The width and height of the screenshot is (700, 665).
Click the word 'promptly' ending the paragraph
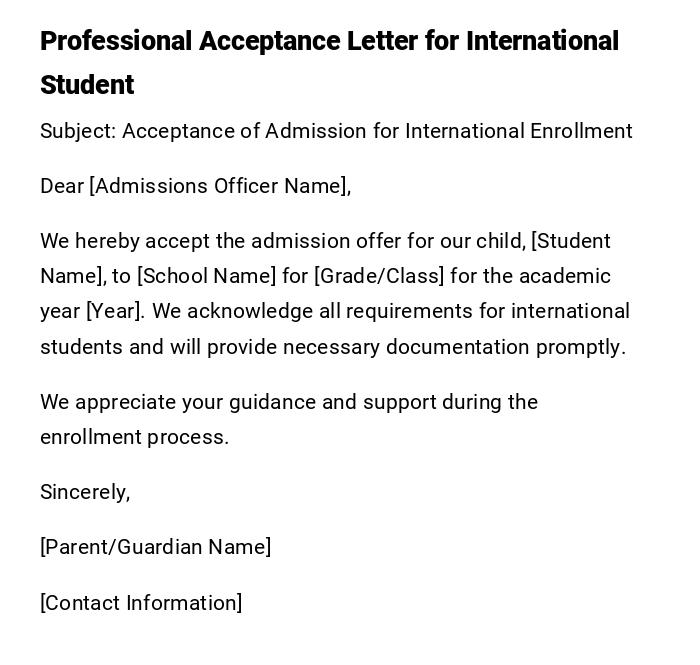[x=581, y=347]
